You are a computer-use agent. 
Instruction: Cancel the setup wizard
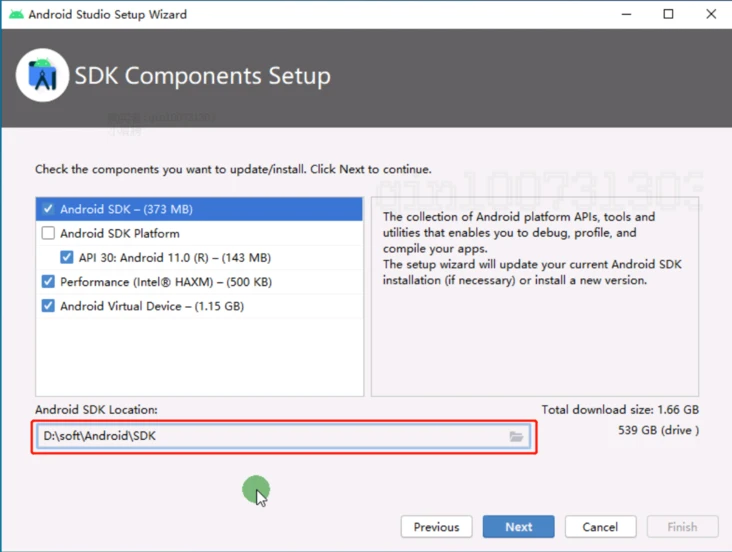coord(600,527)
